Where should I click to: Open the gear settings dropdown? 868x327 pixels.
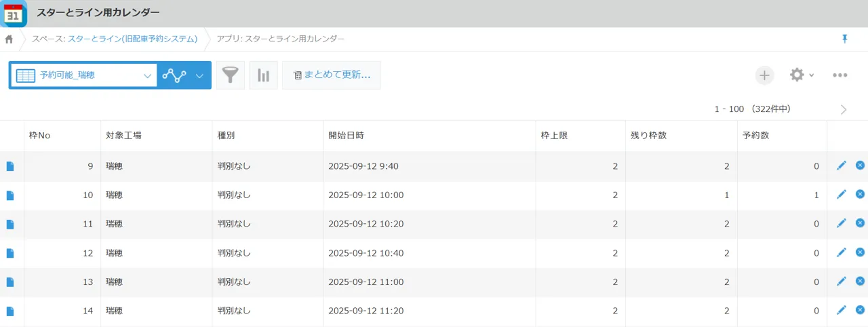(x=802, y=75)
